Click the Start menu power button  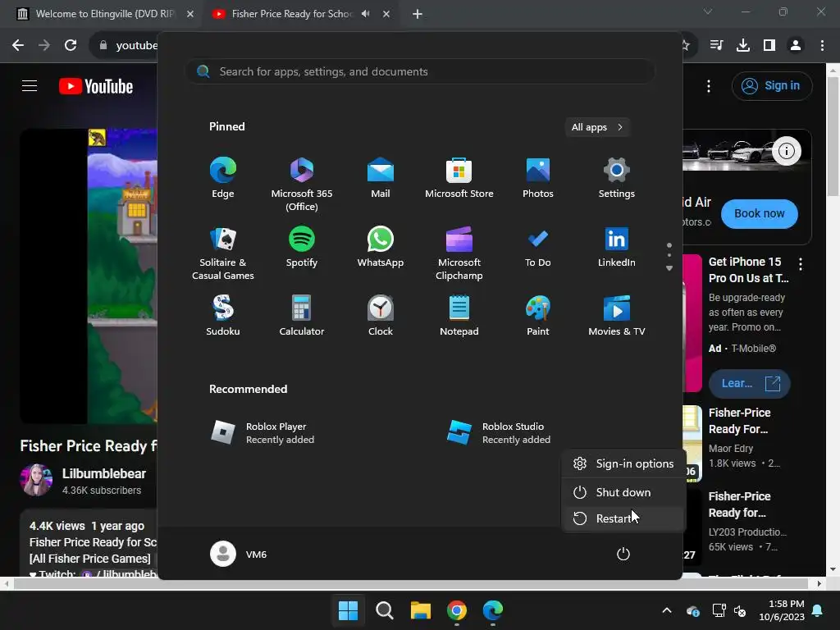click(623, 554)
